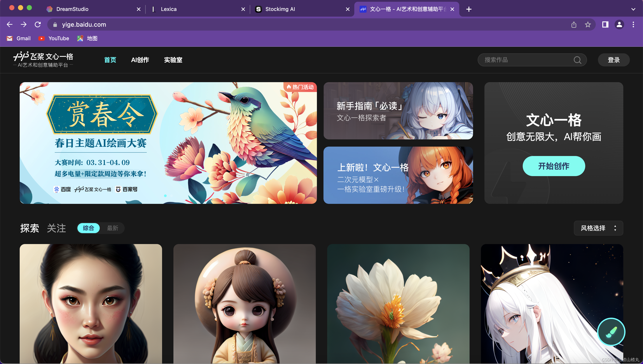Click the floating paintbrush create button
The image size is (643, 364).
pos(611,332)
